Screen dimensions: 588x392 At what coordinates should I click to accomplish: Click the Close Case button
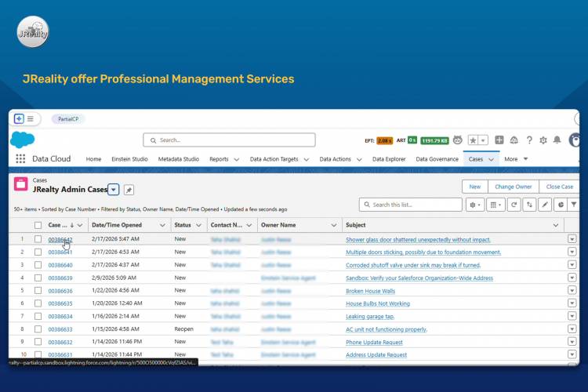pyautogui.click(x=560, y=187)
